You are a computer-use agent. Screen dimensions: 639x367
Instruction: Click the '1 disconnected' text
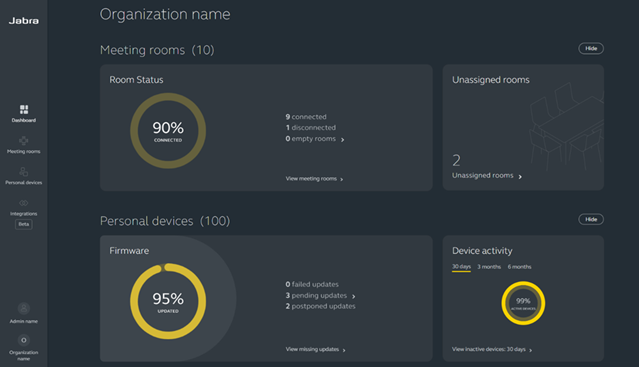click(x=311, y=127)
